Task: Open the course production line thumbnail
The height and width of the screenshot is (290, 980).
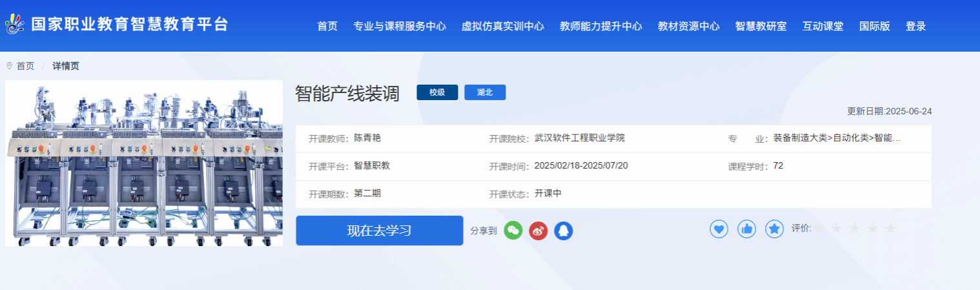Action: 144,163
